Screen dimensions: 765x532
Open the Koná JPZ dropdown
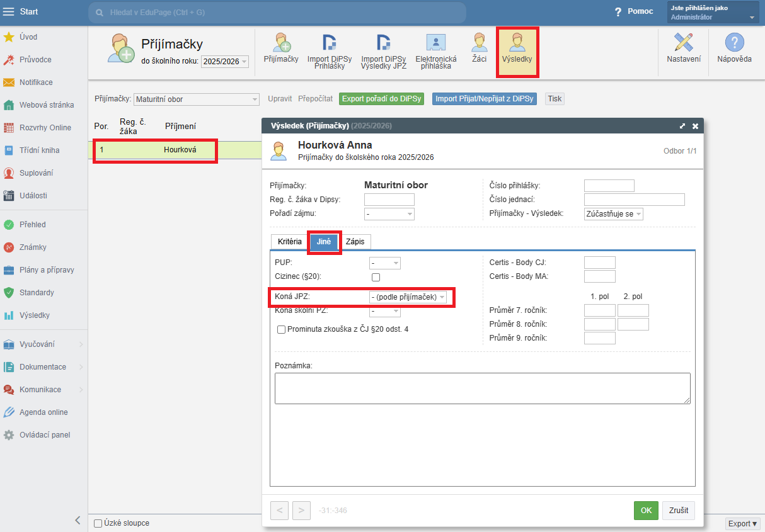(408, 297)
